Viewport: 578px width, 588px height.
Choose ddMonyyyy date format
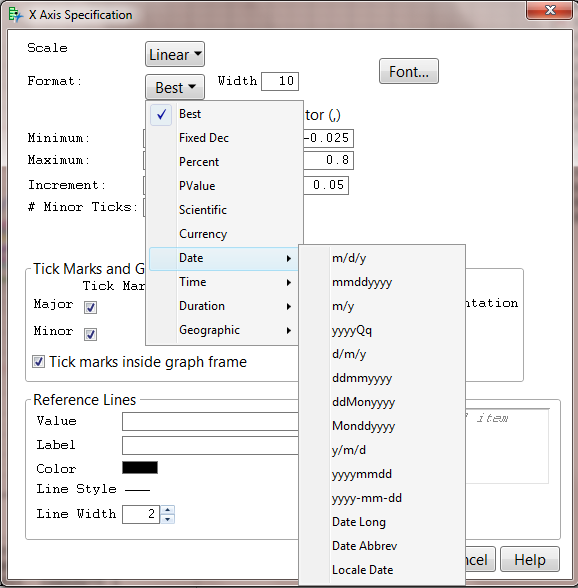point(382,402)
